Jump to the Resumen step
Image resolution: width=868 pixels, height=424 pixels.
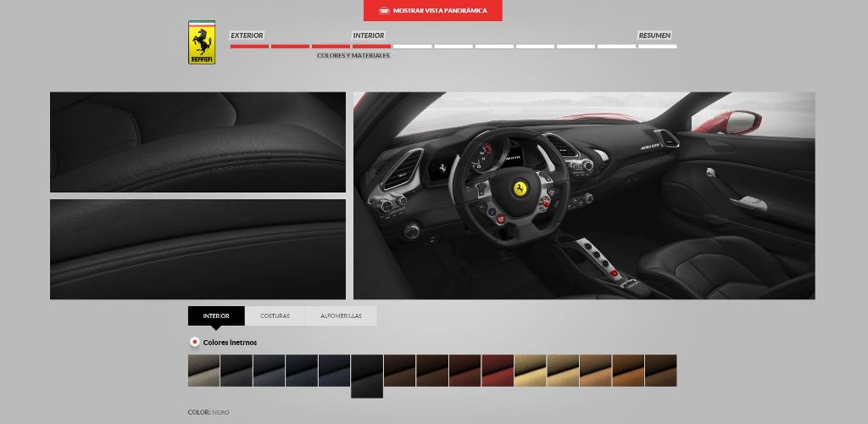click(x=654, y=36)
